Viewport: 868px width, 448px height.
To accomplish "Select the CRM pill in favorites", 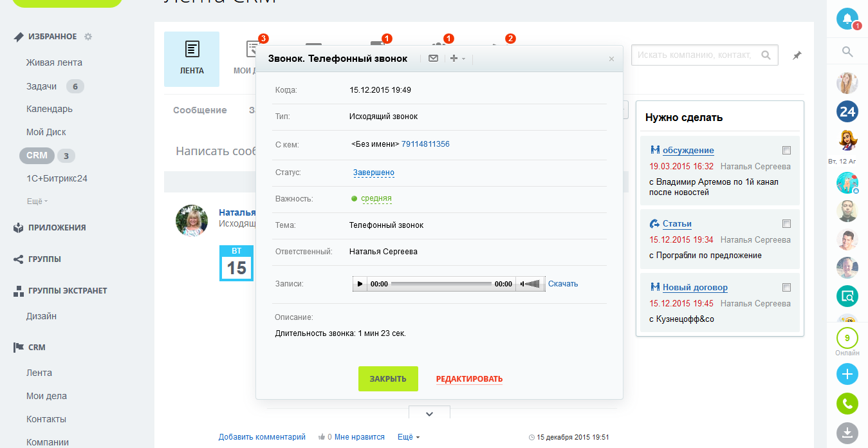I will pos(37,155).
